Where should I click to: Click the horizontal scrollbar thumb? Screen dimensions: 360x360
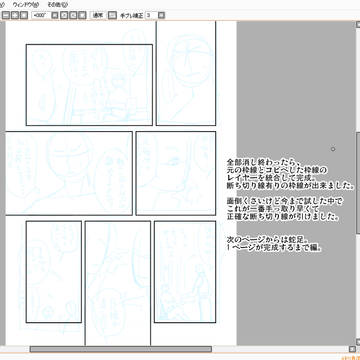tap(120, 349)
